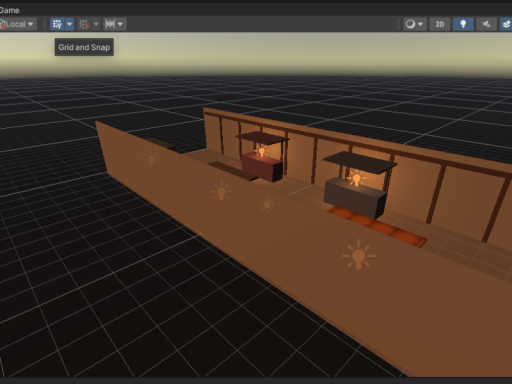512x384 pixels.
Task: Select light gizmo above the red stall
Action: pyautogui.click(x=262, y=151)
